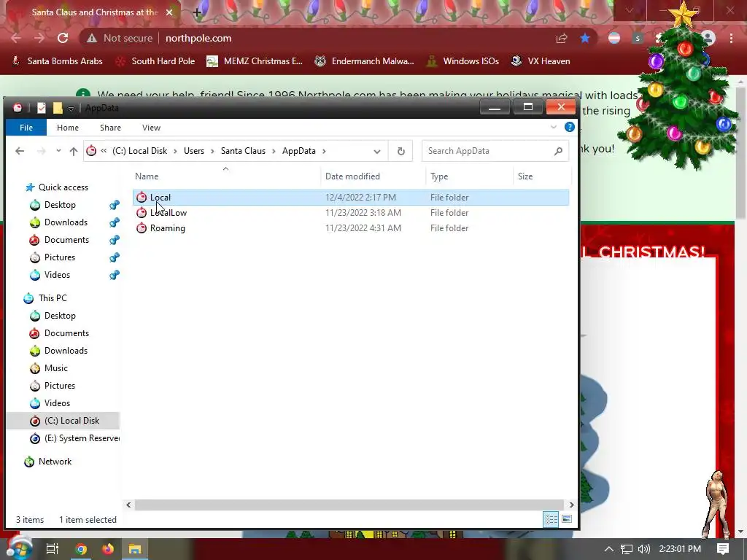Open the Endermanch Malware bookmark
This screenshot has height=560, width=747.
pos(365,61)
